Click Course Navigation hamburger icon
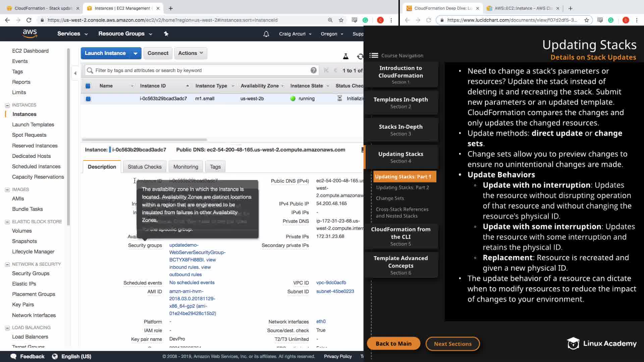This screenshot has height=362, width=644. [x=374, y=56]
